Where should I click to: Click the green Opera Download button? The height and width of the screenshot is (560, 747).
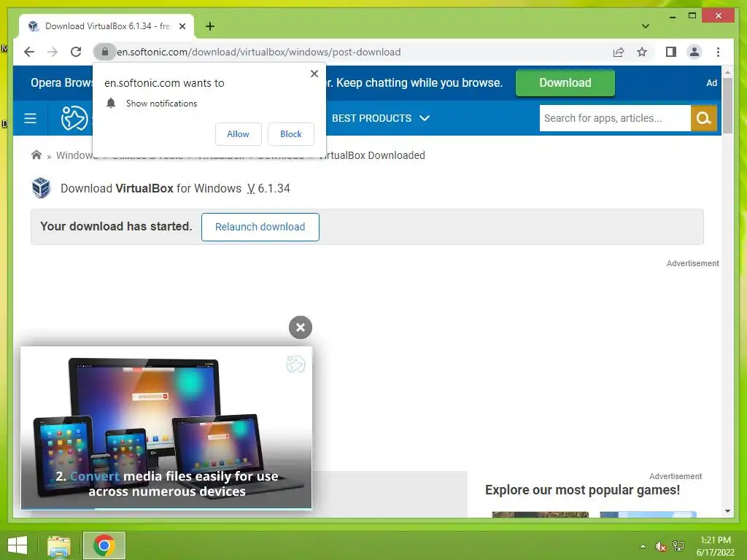coord(565,83)
